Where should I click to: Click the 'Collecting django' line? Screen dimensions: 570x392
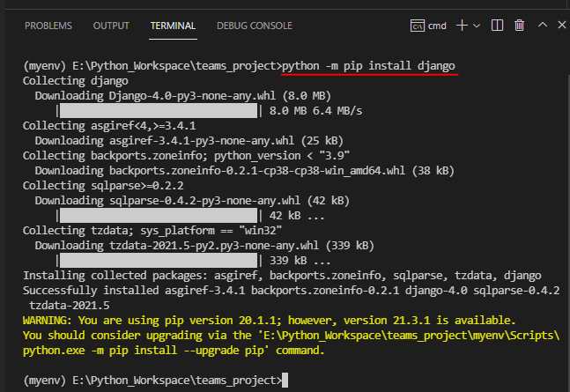pyautogui.click(x=76, y=81)
